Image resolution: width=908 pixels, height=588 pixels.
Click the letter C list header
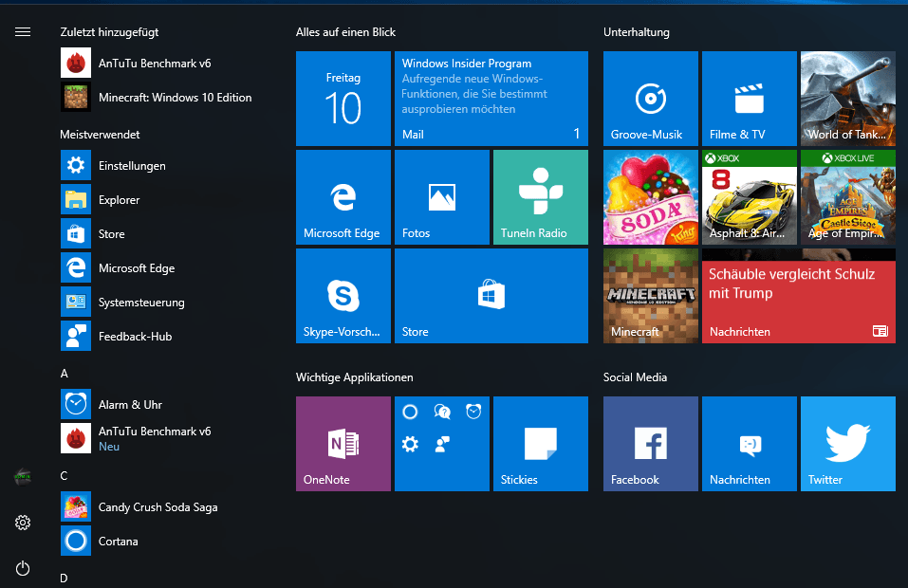coord(65,476)
